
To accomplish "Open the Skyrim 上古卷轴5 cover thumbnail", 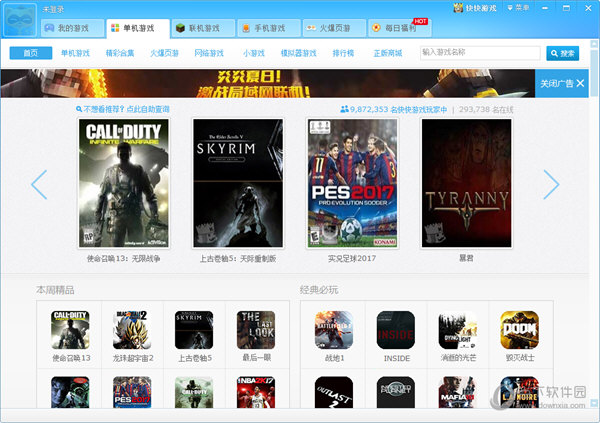I will click(x=238, y=184).
